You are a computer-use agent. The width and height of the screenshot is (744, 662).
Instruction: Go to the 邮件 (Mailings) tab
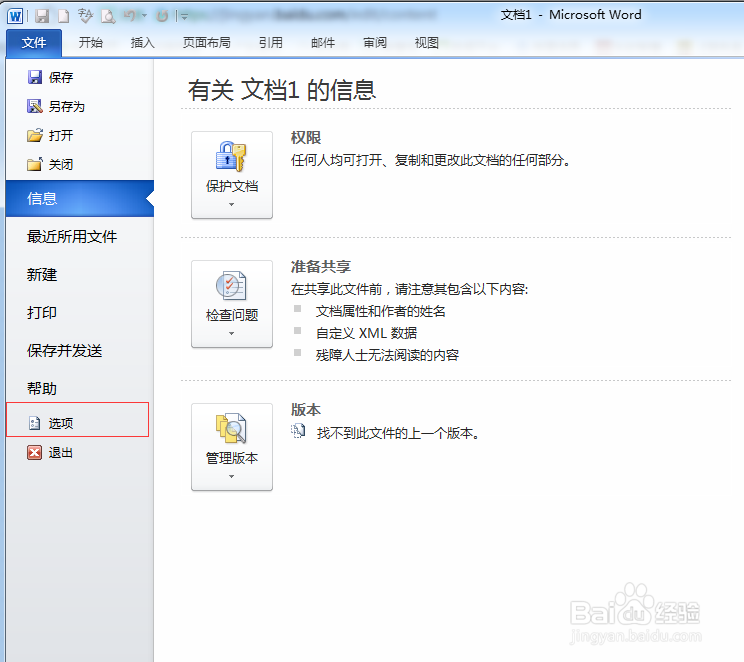click(323, 43)
